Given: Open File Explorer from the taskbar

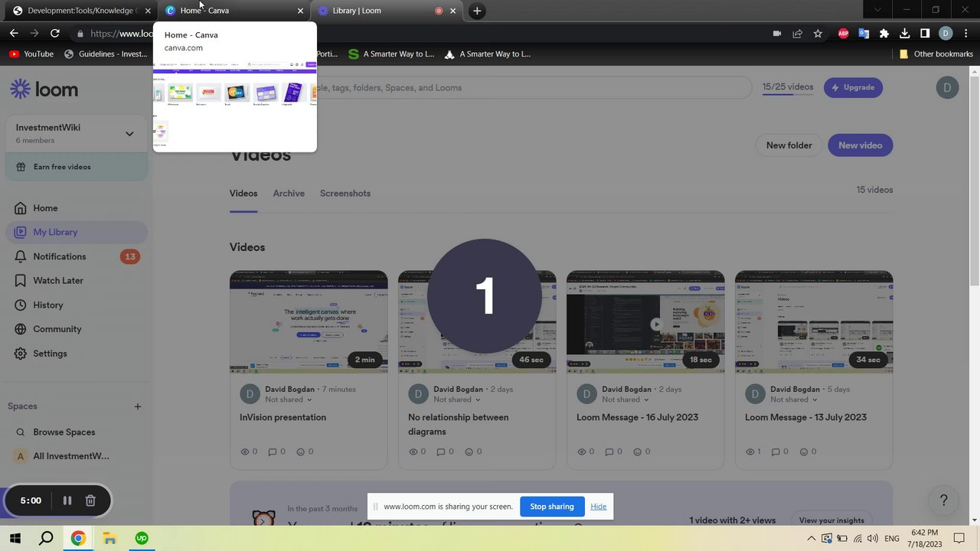Looking at the screenshot, I should point(109,538).
